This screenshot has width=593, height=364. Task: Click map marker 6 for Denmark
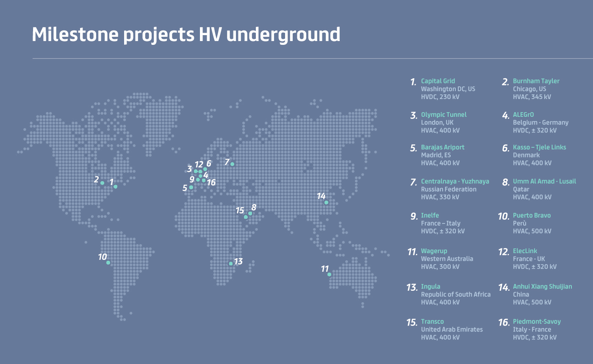click(205, 169)
